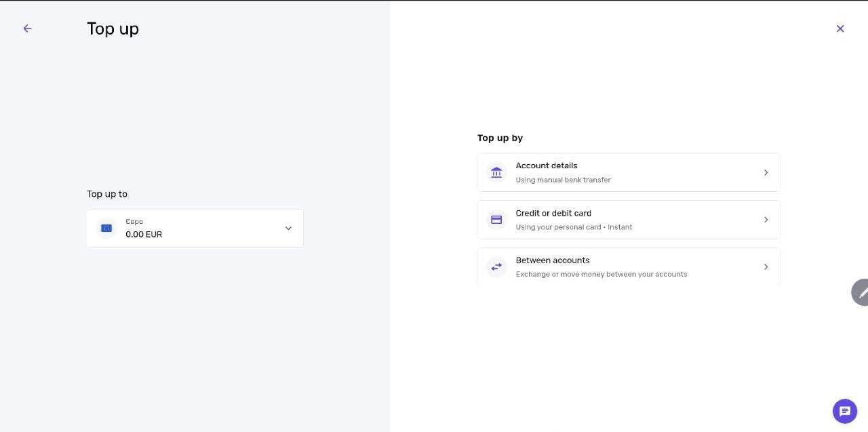Click the gray pencil edit button

coord(860,292)
